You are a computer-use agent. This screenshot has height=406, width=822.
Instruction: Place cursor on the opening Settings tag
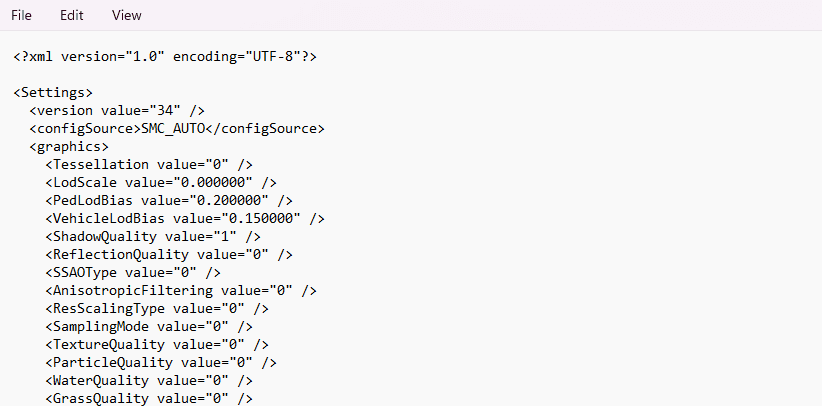point(53,93)
